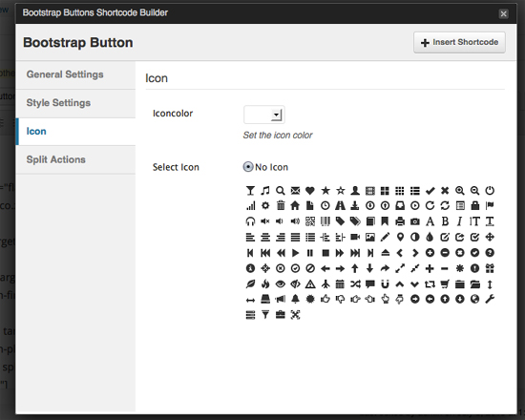Pick the italic I icon

click(x=460, y=221)
